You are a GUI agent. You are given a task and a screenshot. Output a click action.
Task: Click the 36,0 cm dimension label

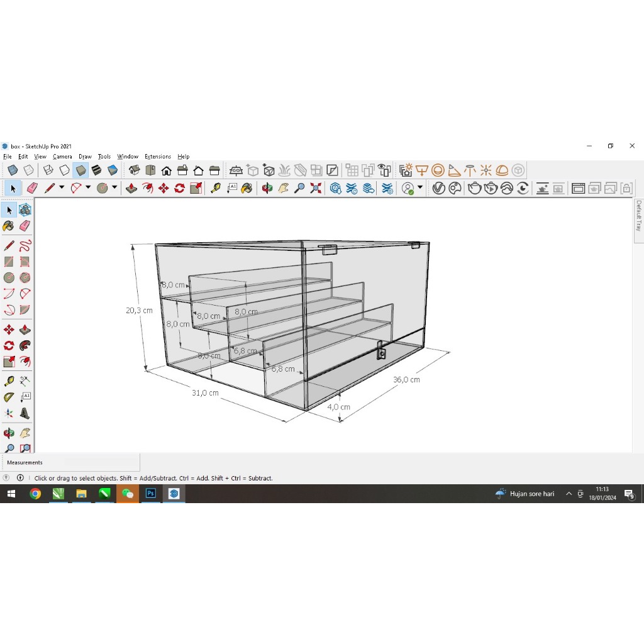click(407, 380)
